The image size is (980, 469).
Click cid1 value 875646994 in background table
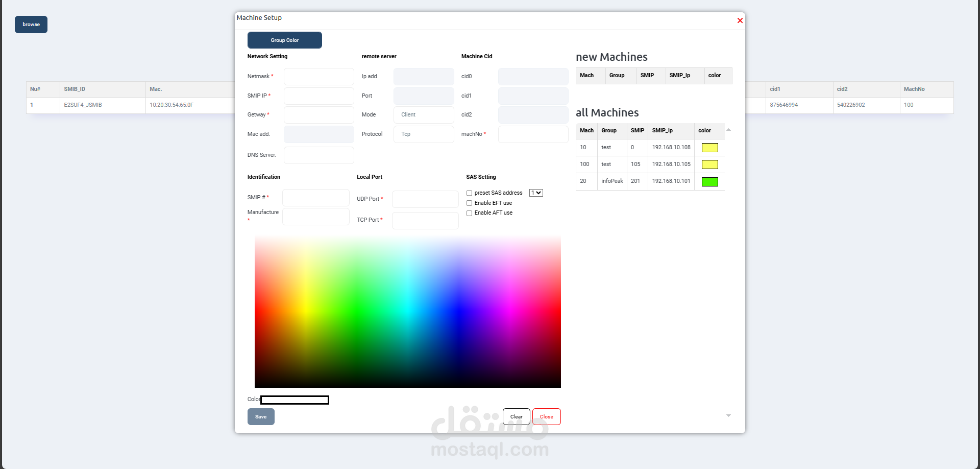coord(783,105)
